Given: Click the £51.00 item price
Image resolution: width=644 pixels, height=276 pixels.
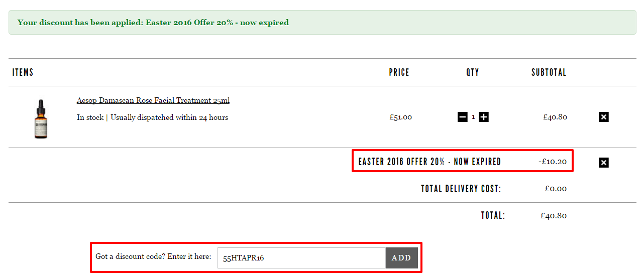Looking at the screenshot, I should pos(400,117).
